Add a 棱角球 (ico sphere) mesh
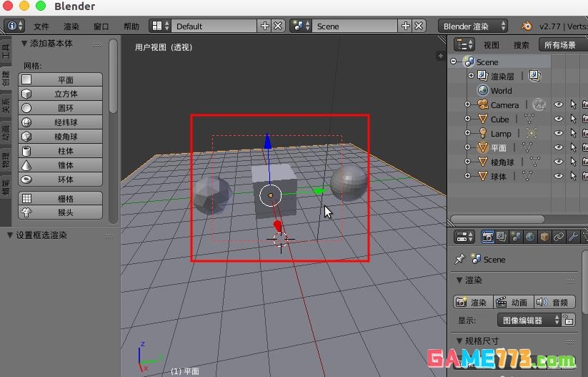 click(61, 137)
